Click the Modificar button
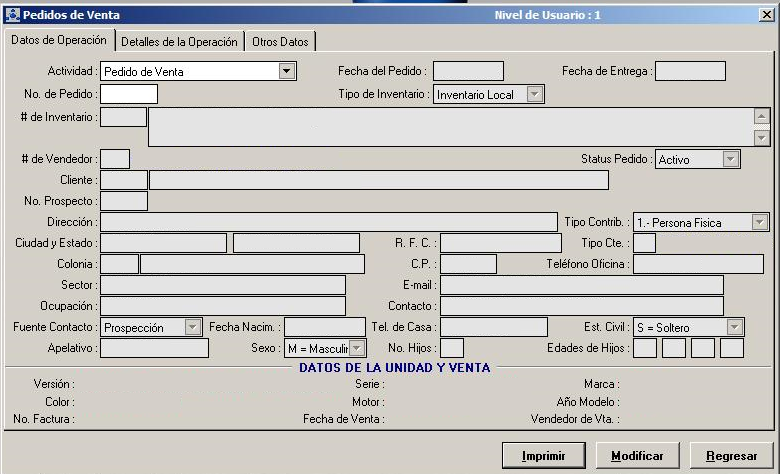Screen dimensions: 780x474 tap(637, 456)
